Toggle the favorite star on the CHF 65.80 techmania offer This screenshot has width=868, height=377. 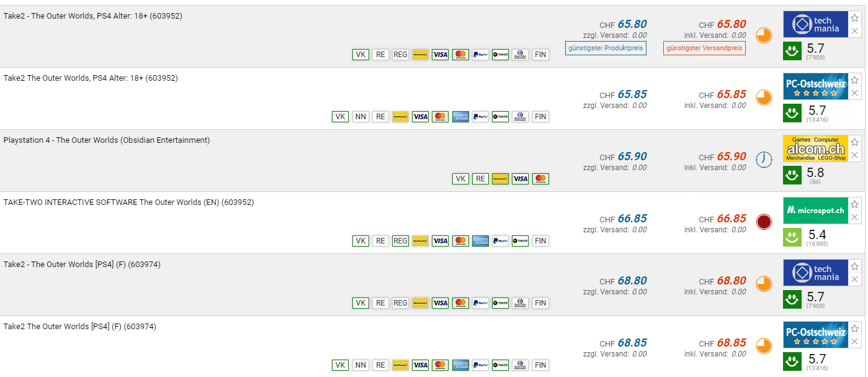click(854, 18)
